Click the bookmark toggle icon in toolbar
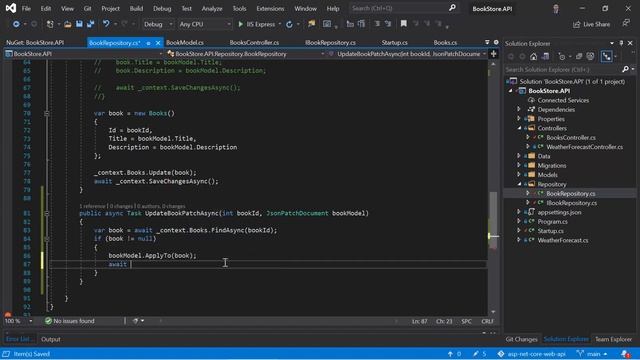 (x=403, y=24)
